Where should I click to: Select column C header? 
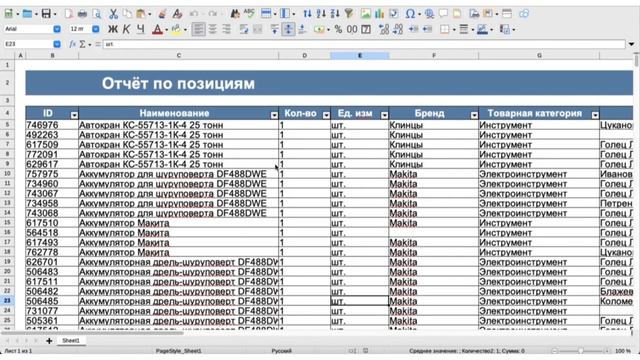coord(178,56)
